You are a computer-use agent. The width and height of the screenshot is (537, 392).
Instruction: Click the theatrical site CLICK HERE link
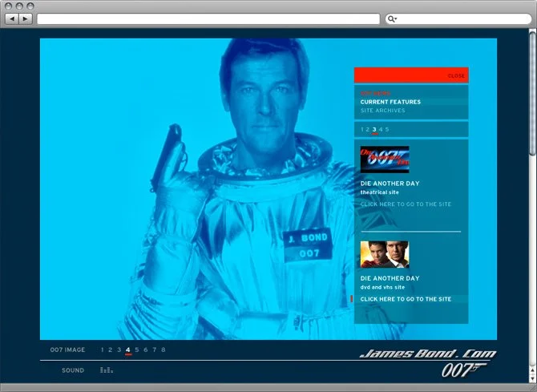[x=406, y=204]
